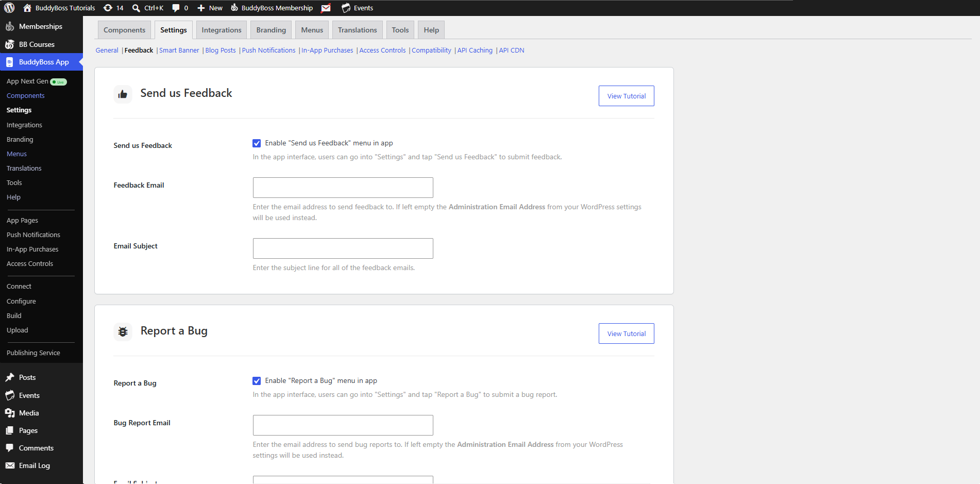The image size is (980, 484).
Task: Click the WordPress logo icon
Action: tap(9, 8)
